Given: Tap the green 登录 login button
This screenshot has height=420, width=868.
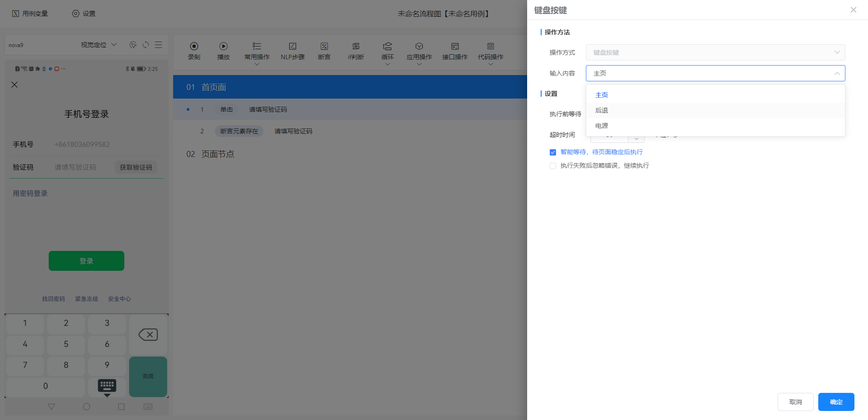Looking at the screenshot, I should 86,261.
